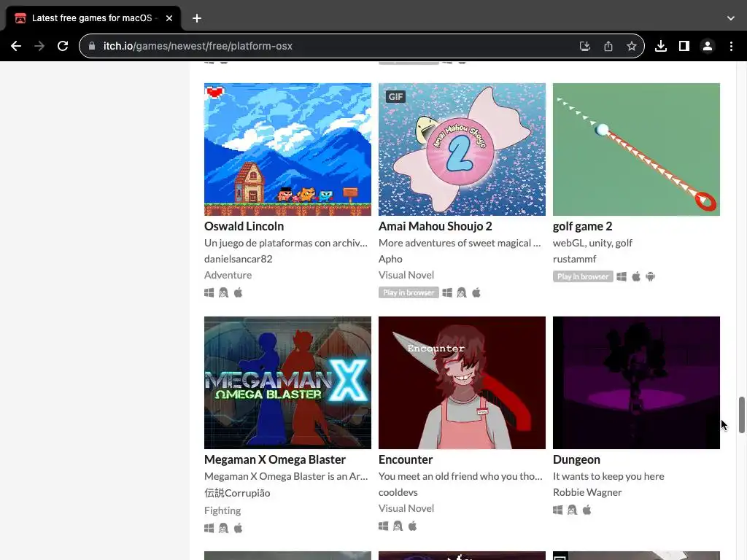The width and height of the screenshot is (747, 560).
Task: Browse the Fighting genre link
Action: coord(222,510)
